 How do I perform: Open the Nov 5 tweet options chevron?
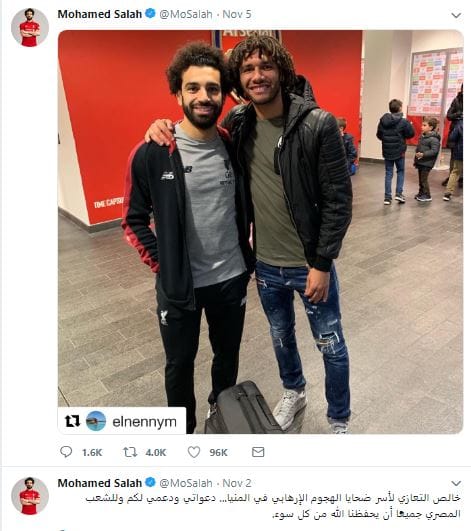click(456, 15)
